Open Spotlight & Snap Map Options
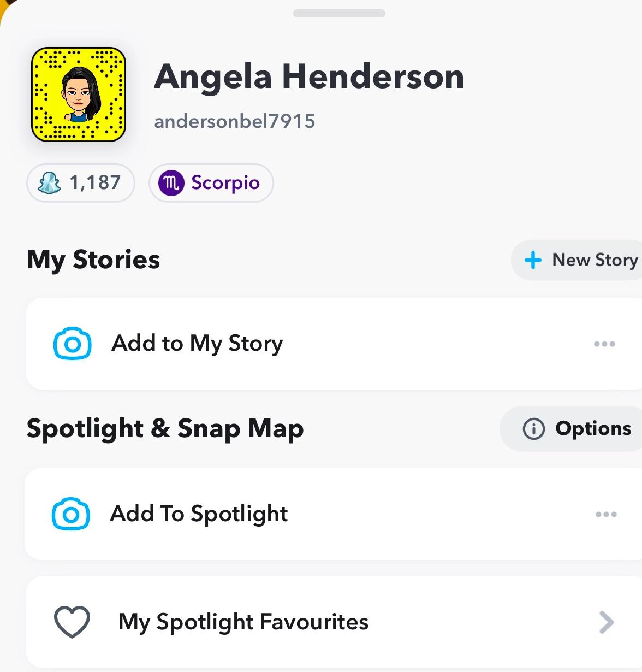This screenshot has width=642, height=672. coord(593,429)
